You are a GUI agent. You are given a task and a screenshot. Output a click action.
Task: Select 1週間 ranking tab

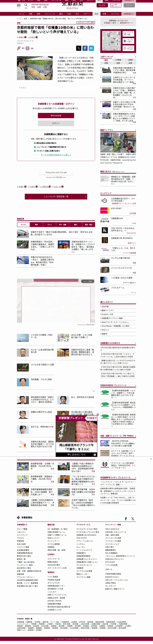click(130, 60)
